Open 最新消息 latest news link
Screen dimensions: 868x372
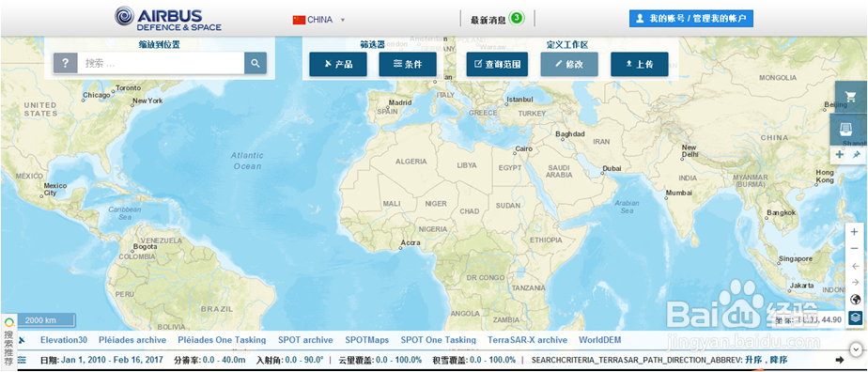[x=488, y=20]
